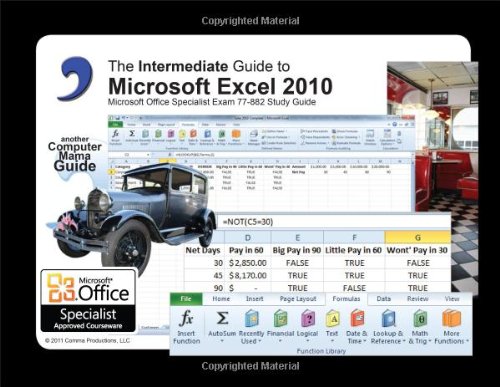Select column header D
The image size is (500, 387).
click(248, 238)
